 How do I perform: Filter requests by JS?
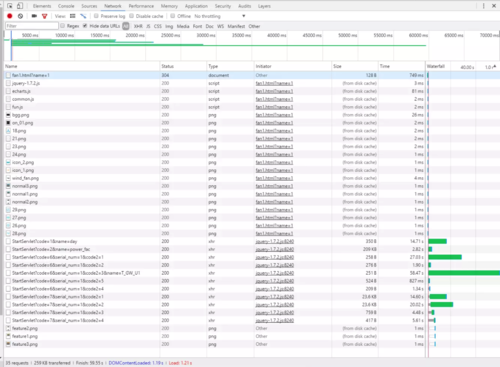point(148,26)
